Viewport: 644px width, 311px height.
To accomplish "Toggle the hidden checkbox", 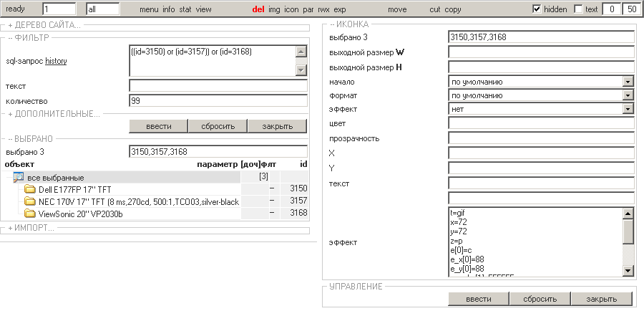I will [x=537, y=9].
